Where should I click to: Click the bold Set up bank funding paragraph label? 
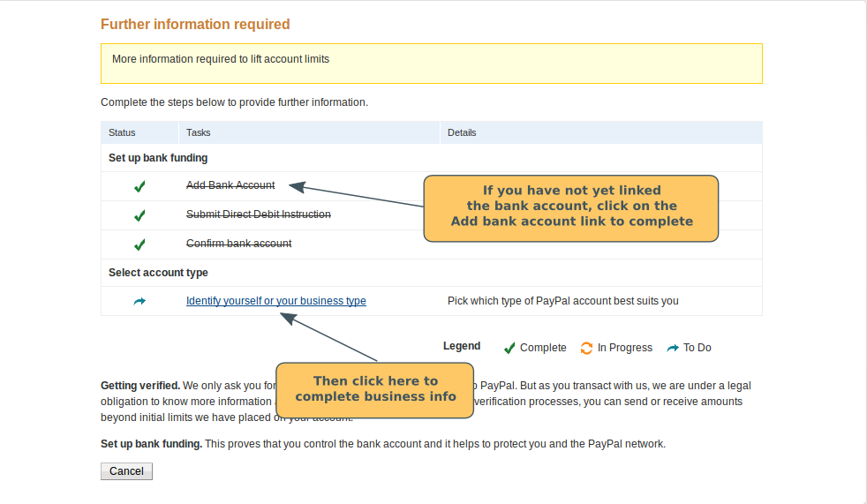152,444
